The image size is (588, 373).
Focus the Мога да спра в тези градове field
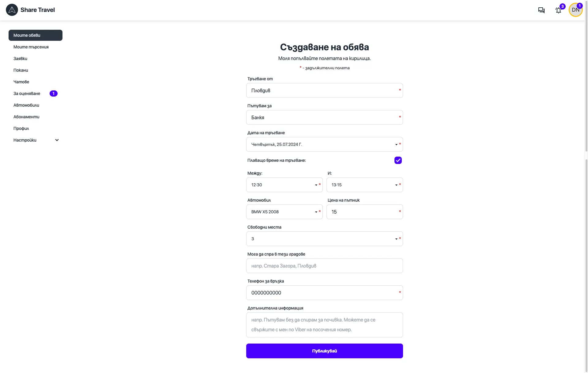click(324, 266)
